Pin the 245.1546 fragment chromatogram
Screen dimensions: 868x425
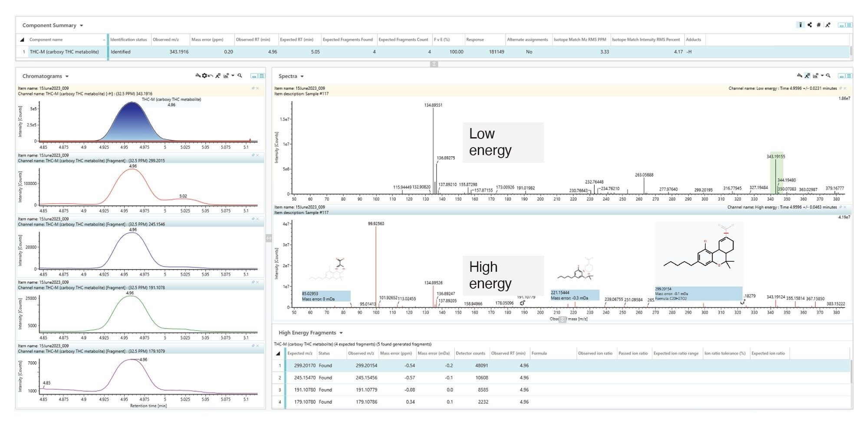(x=253, y=219)
